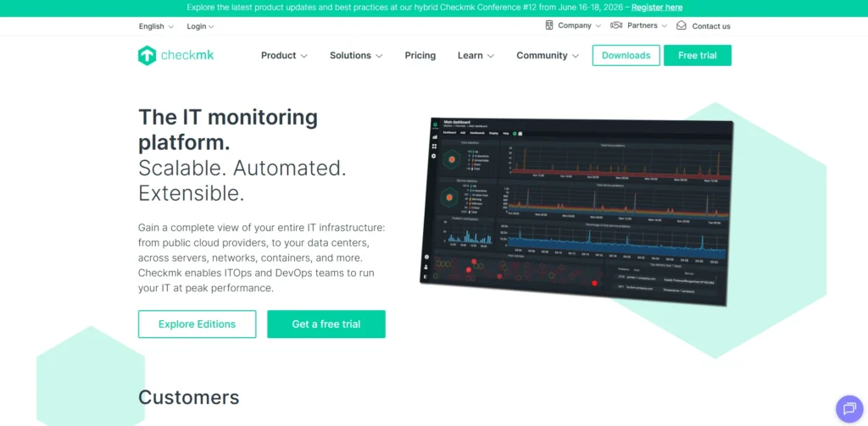The height and width of the screenshot is (426, 868).
Task: Click the dashboard screenshot image
Action: pyautogui.click(x=576, y=212)
